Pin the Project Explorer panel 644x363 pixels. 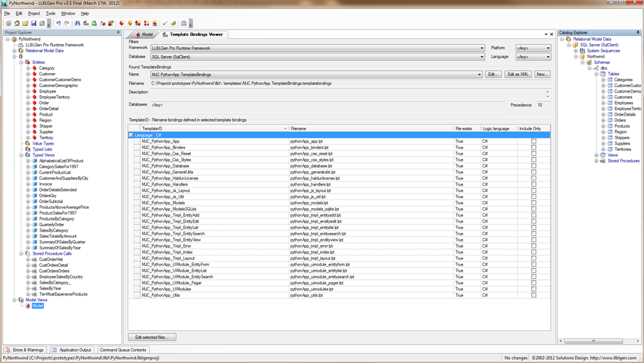pos(118,33)
